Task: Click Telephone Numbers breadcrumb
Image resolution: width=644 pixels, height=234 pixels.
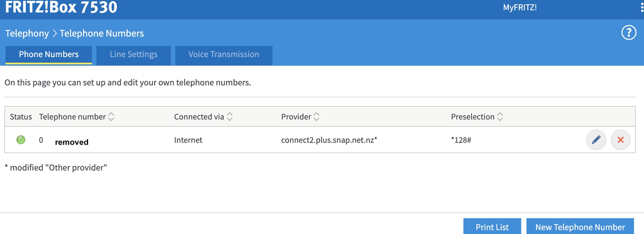Action: (102, 33)
